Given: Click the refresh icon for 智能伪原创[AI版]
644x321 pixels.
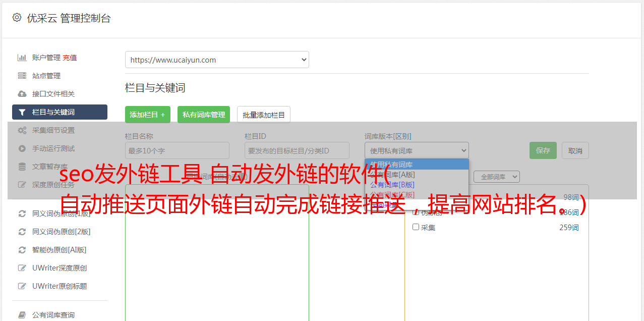Looking at the screenshot, I should 22,250.
